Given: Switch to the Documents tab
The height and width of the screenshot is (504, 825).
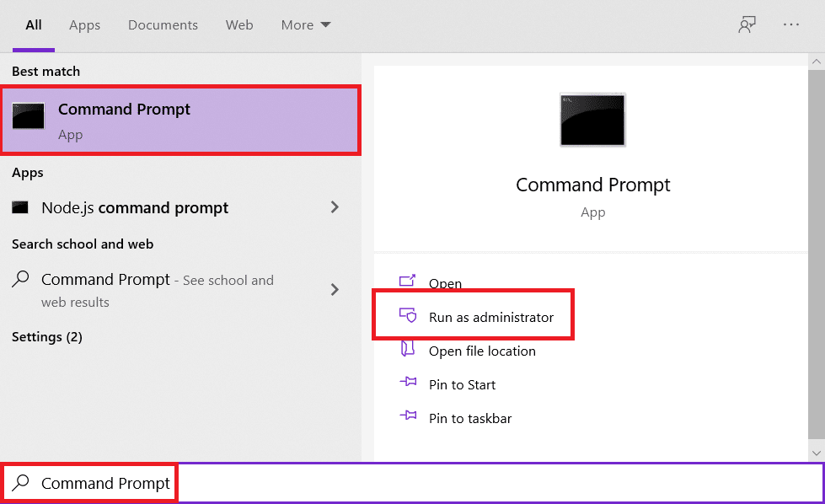Looking at the screenshot, I should (x=162, y=25).
